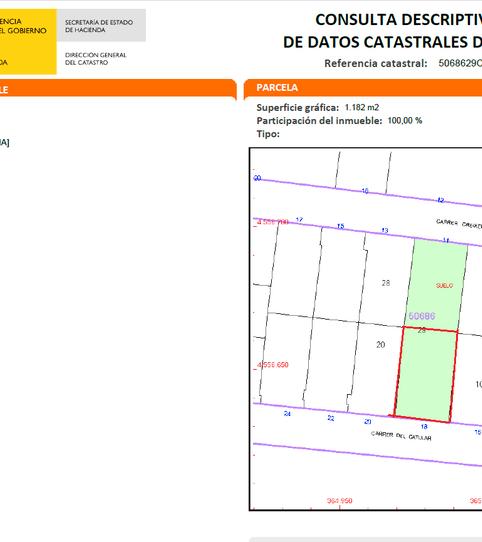Screen dimensions: 482x542
Task: Click the '364.950' coordinate label
Action: [x=340, y=501]
